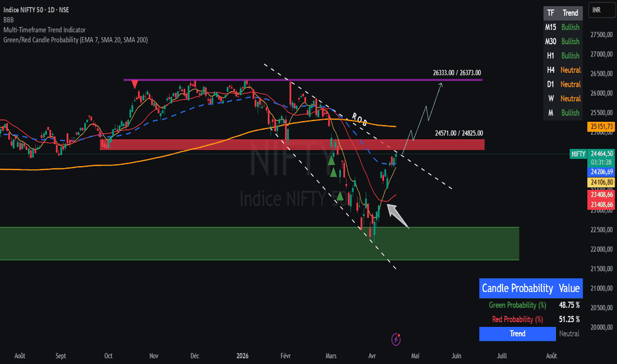Viewport: 617px width, 364px height.
Task: Click the 20000,00 price axis label
Action: click(602, 328)
